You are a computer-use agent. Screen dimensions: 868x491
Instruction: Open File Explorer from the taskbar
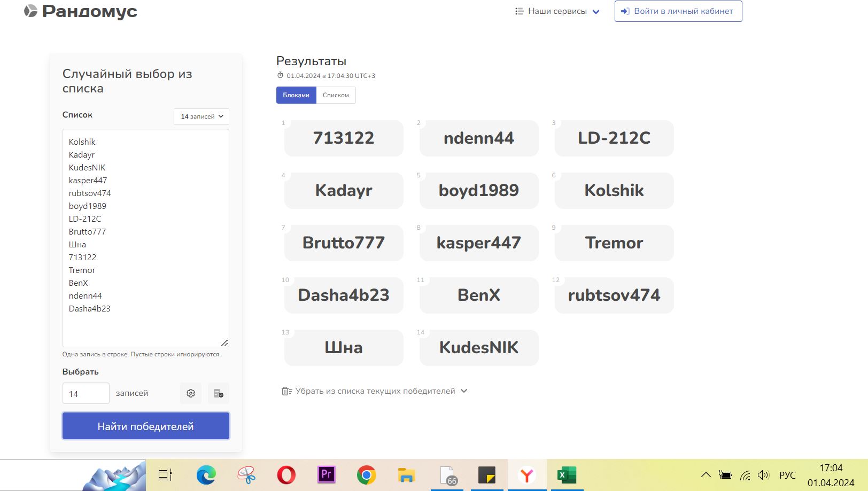(x=407, y=474)
